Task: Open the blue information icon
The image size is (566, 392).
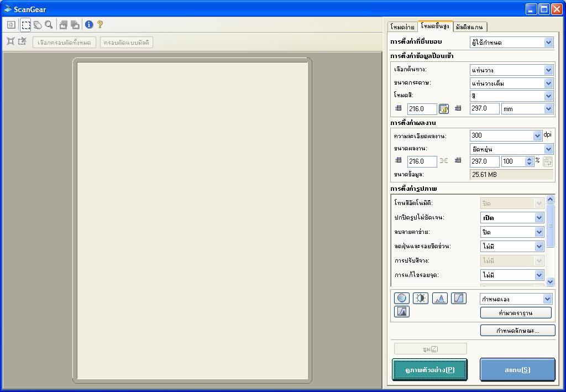Action: 89,25
